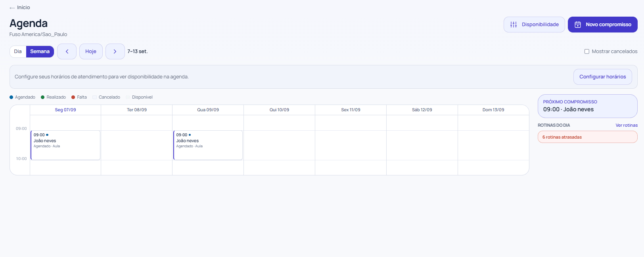This screenshot has height=257, width=644.
Task: Advance to next week with right chevron
Action: click(115, 51)
